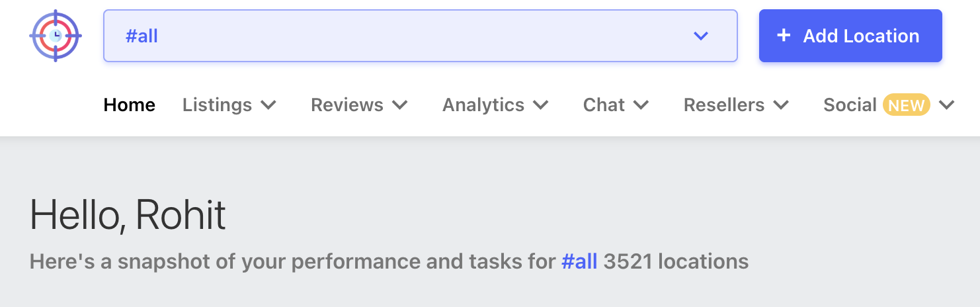Follow the blue #all link in snapshot text

(x=579, y=261)
